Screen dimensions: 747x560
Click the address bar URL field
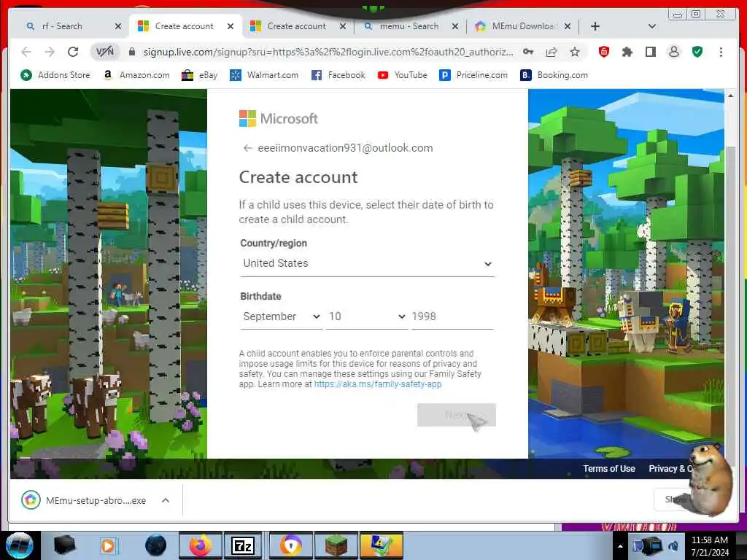(x=328, y=52)
